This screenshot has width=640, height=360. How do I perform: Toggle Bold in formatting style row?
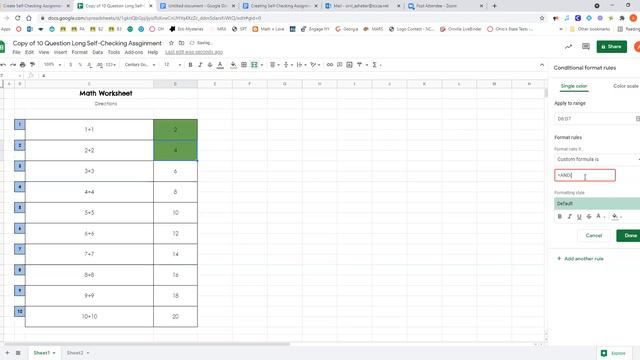pos(560,216)
